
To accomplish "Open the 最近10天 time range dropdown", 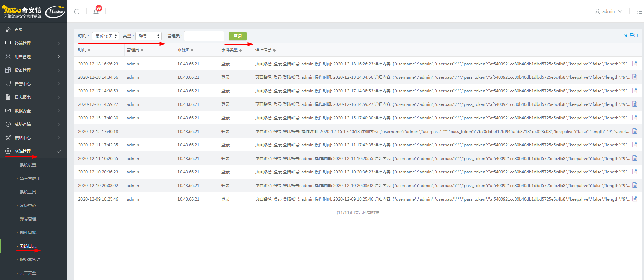I will [x=105, y=36].
